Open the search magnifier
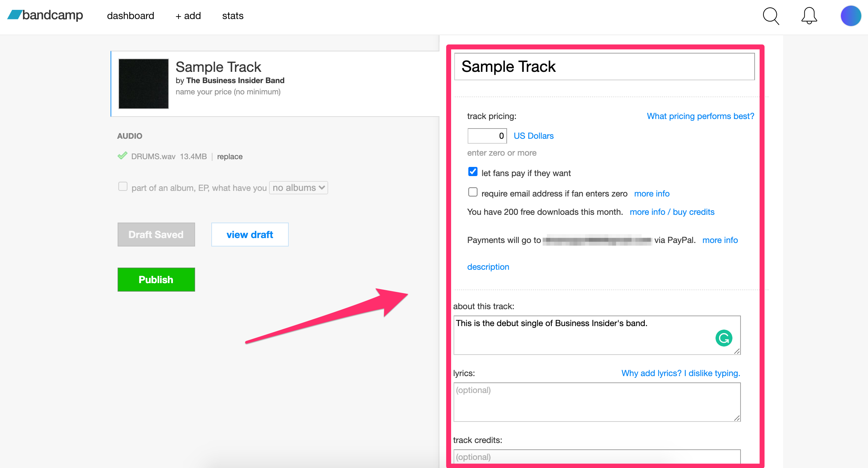Image resolution: width=868 pixels, height=468 pixels. point(770,16)
